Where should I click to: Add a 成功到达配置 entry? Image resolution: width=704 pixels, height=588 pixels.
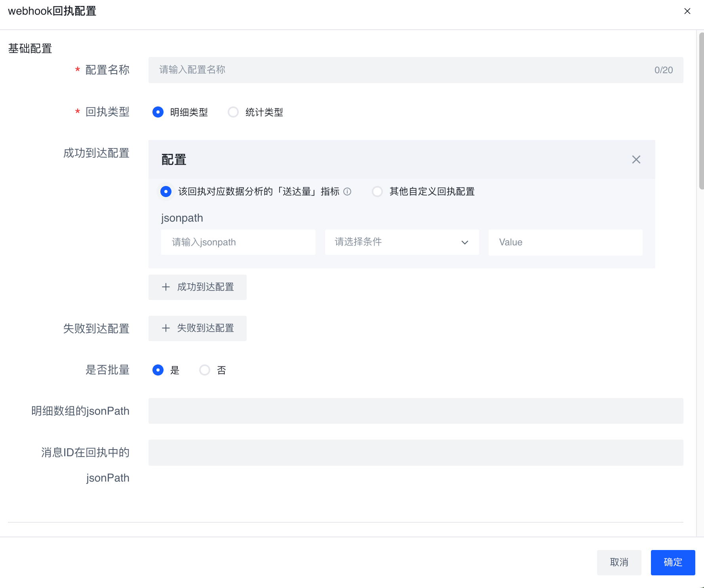coord(198,287)
